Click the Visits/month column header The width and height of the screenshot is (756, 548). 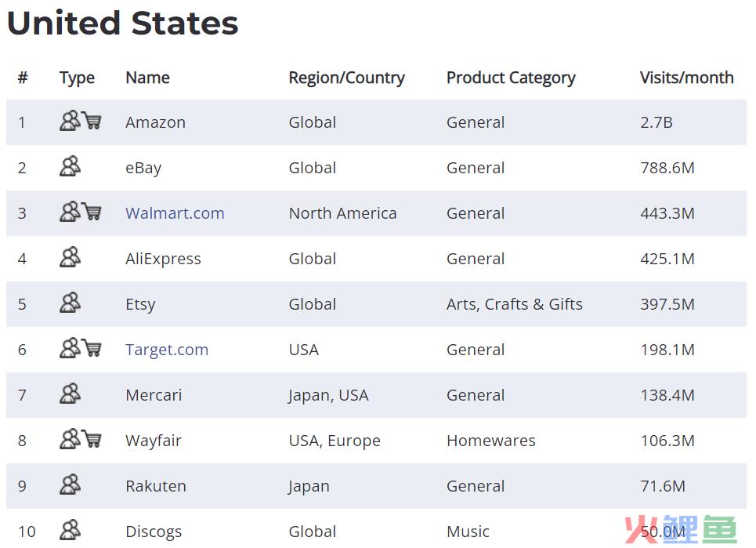pyautogui.click(x=686, y=78)
